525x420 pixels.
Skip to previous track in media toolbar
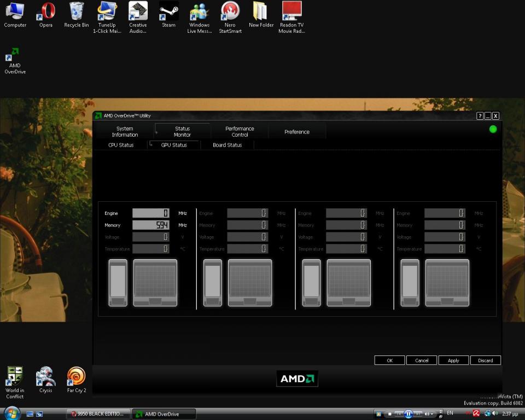pos(399,414)
